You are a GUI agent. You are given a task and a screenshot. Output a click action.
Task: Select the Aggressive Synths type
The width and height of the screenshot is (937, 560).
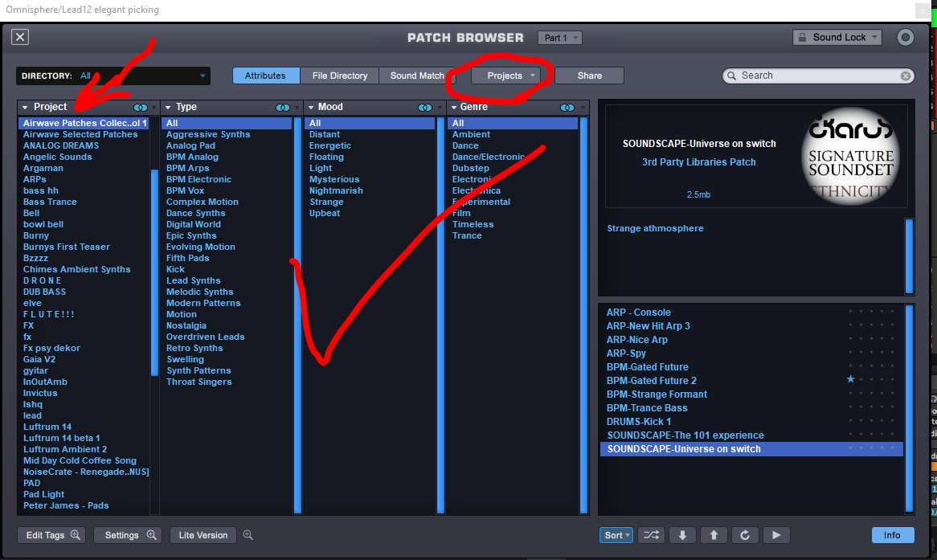(209, 134)
